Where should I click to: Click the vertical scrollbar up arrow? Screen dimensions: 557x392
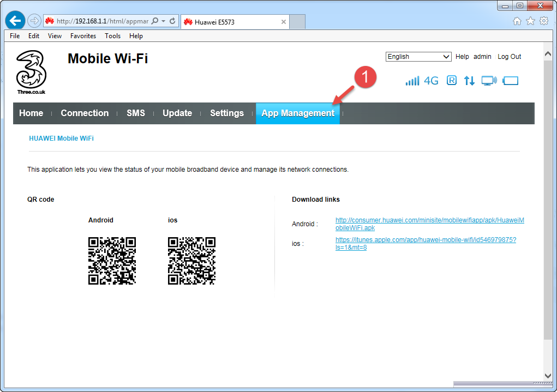[x=548, y=54]
